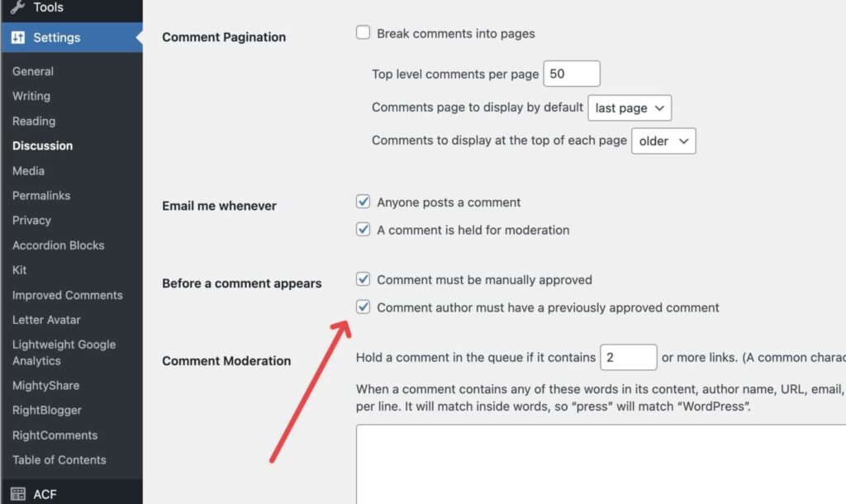
Task: Click the Settings sliders icon
Action: pyautogui.click(x=18, y=37)
